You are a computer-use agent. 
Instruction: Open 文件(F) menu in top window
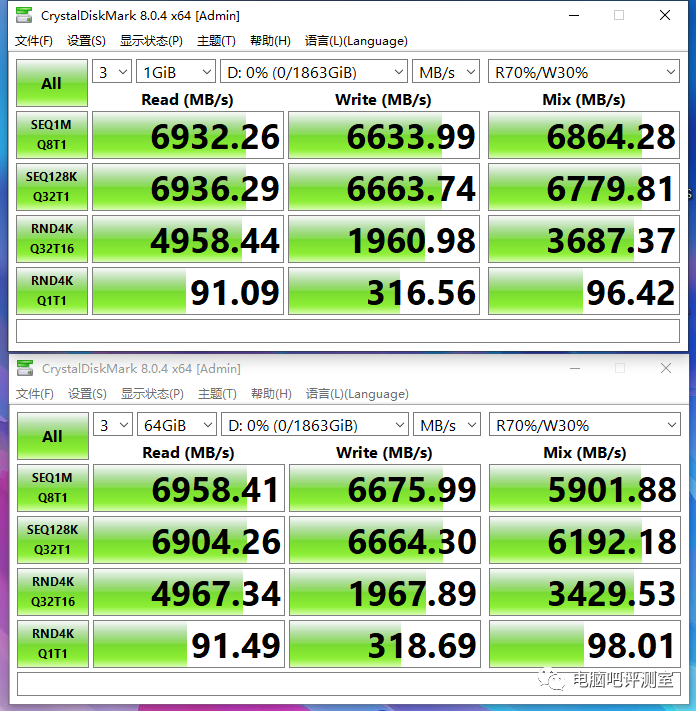click(x=34, y=41)
